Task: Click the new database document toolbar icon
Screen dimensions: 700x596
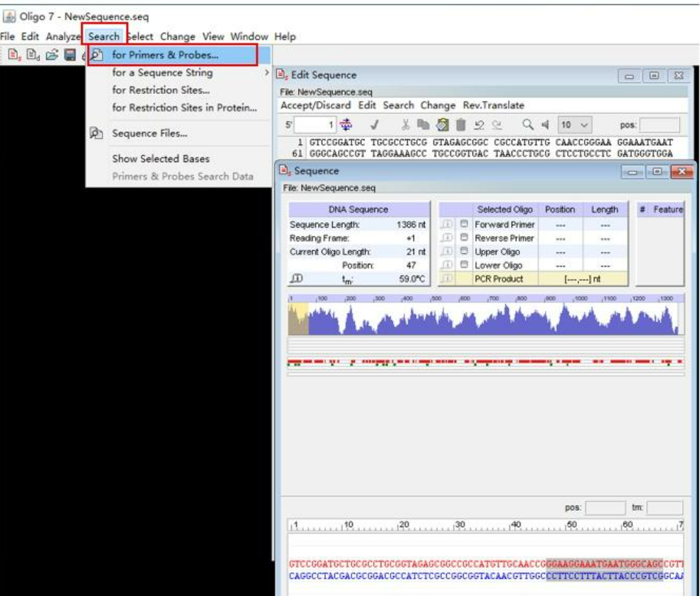Action: point(33,55)
